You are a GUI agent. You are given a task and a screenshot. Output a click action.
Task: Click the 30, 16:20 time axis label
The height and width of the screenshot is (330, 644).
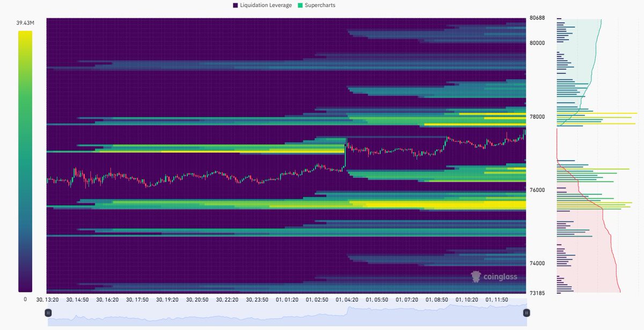click(107, 299)
